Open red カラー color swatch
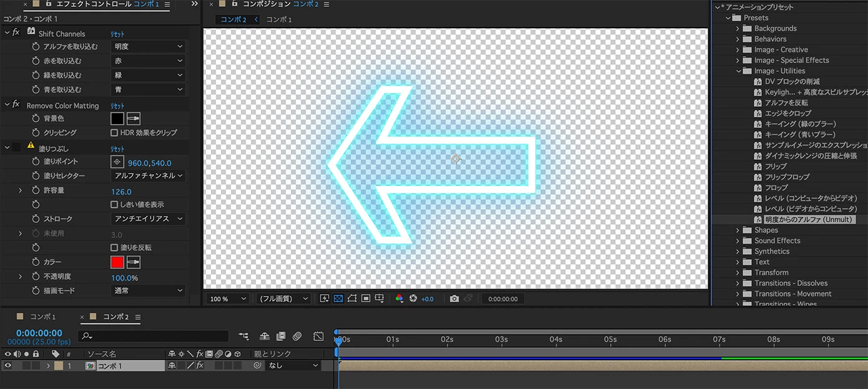Viewport: 868px width, 389px height. pyautogui.click(x=117, y=262)
